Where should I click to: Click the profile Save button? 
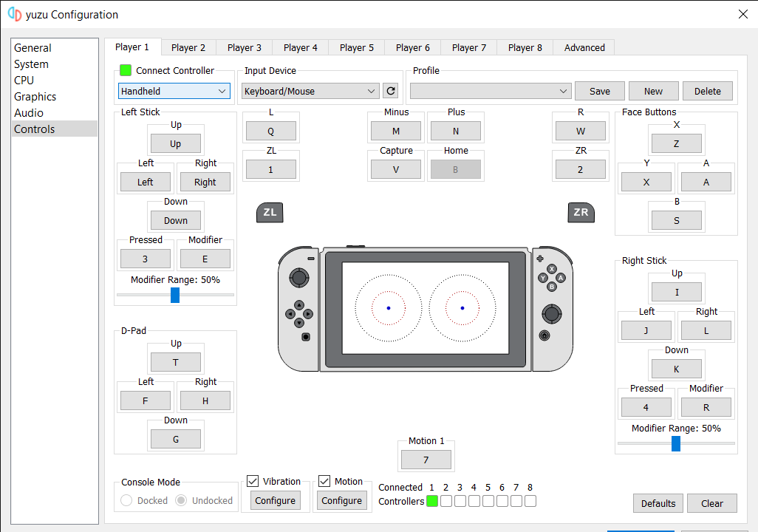[x=599, y=91]
